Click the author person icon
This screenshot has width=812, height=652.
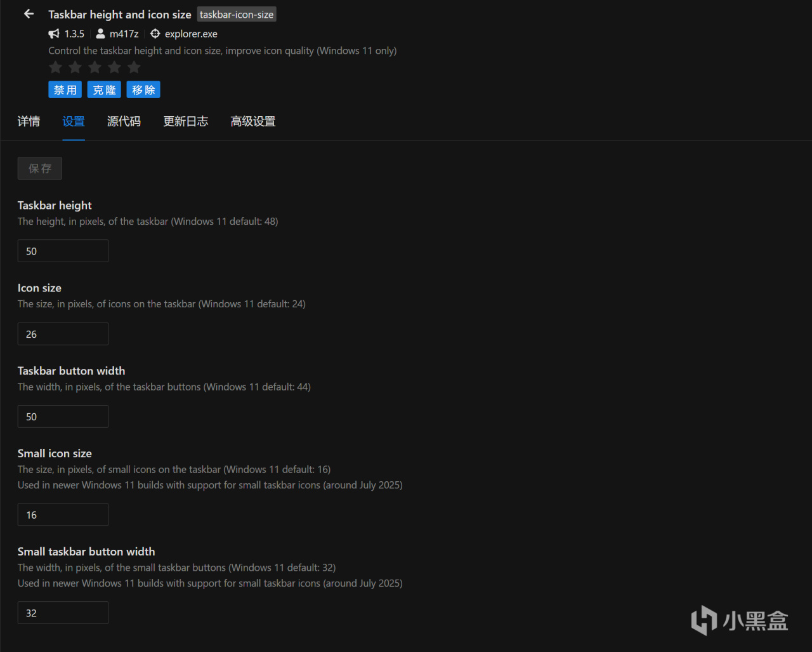tap(100, 34)
